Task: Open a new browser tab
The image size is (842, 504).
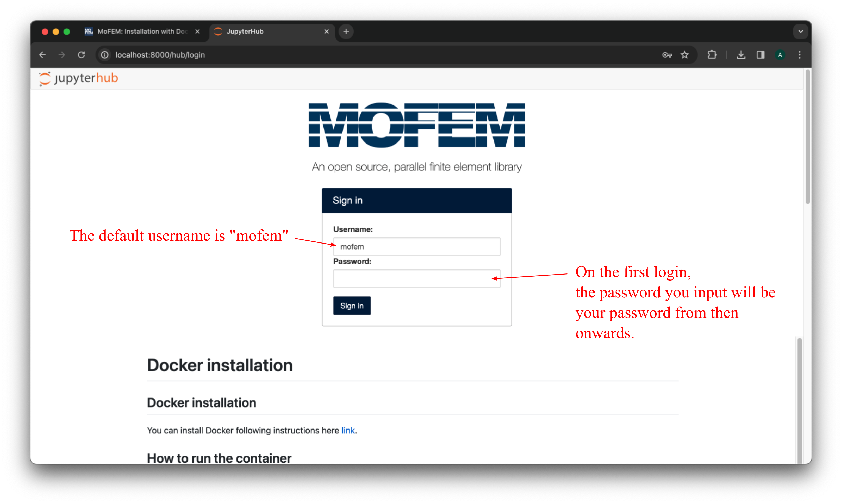Action: [346, 32]
